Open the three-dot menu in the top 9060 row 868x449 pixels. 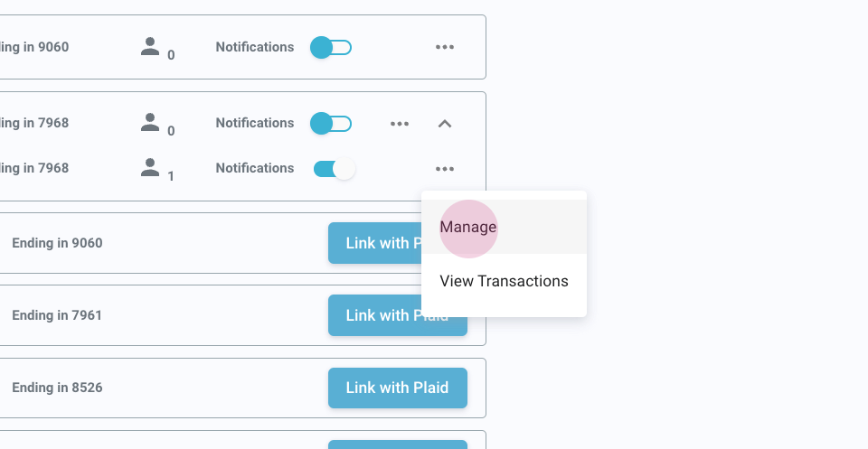pyautogui.click(x=445, y=47)
